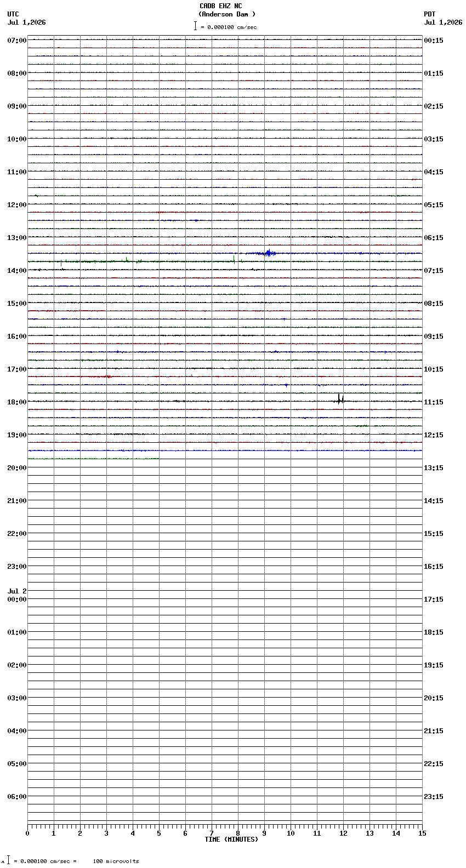The image size is (466, 868).
Task: Click the 17:00 UTC time label
Action: coord(17,369)
